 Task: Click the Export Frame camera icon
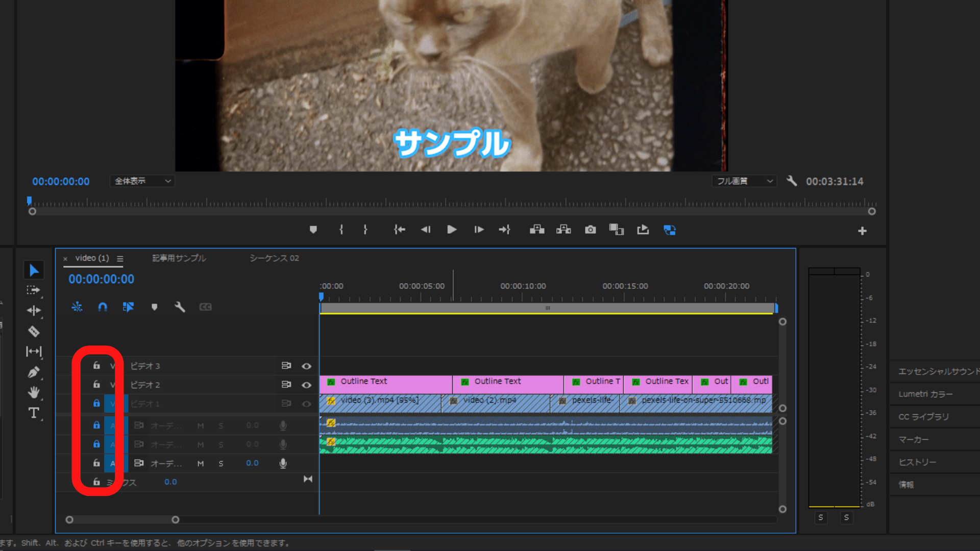tap(590, 230)
